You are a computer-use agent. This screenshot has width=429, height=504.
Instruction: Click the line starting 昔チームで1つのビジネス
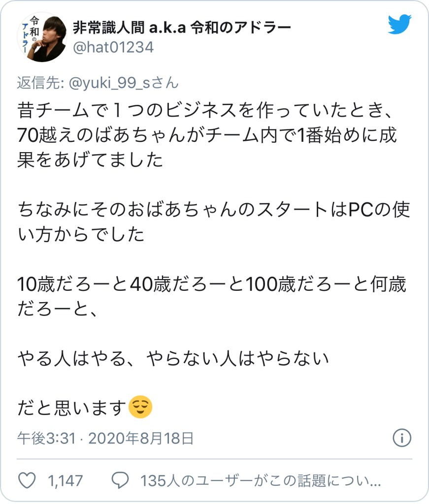pos(205,110)
